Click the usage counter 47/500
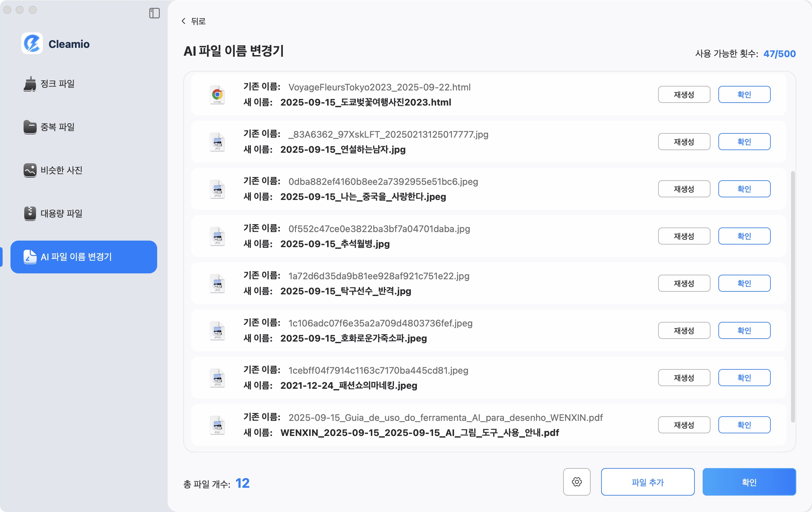This screenshot has height=512, width=812. coord(779,53)
